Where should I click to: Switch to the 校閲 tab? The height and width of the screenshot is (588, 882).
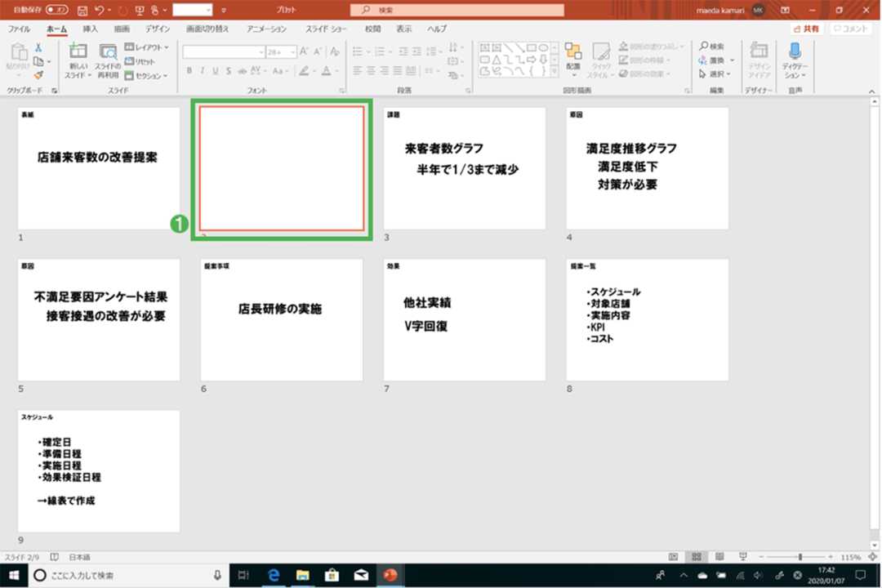373,29
